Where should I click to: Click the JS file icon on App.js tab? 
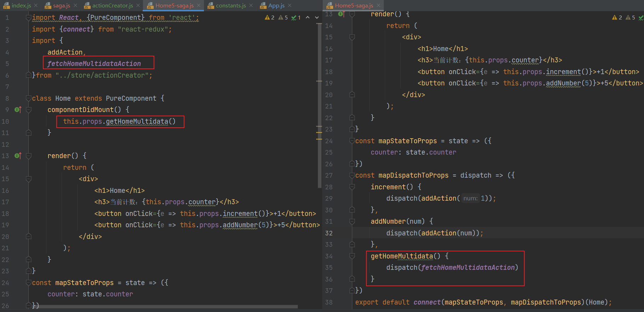coord(263,5)
